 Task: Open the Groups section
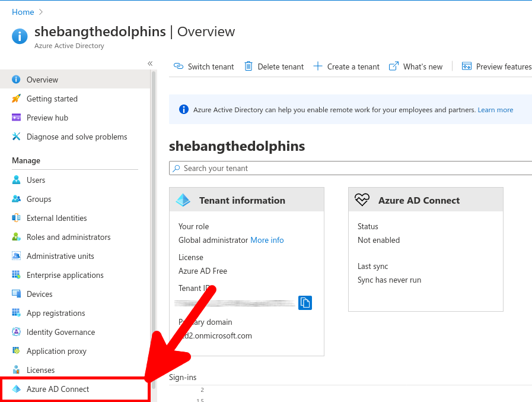38,199
